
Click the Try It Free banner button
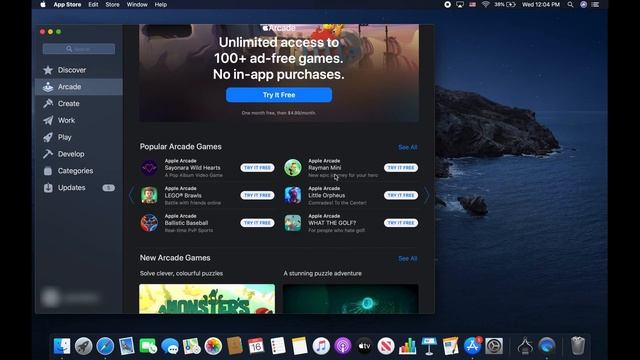[279, 95]
